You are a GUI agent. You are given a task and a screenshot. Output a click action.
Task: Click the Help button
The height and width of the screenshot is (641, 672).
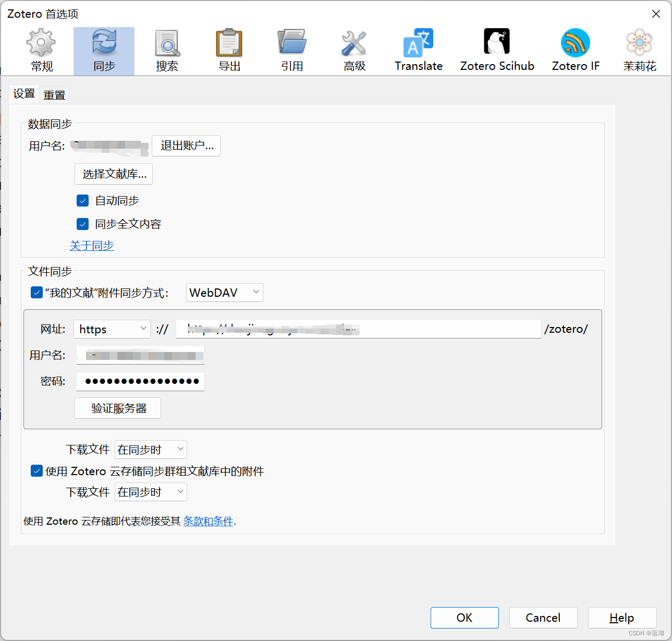pos(622,618)
